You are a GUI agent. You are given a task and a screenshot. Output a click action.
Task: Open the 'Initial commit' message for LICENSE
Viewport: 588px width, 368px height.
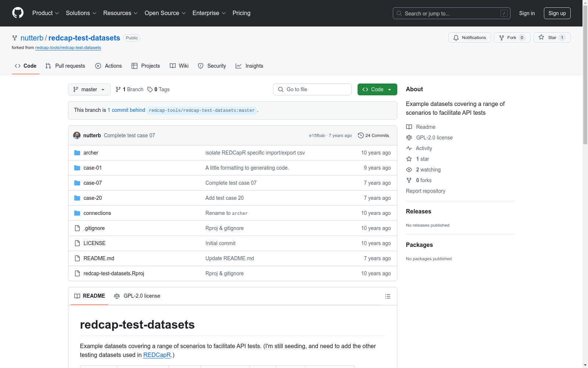coord(220,243)
